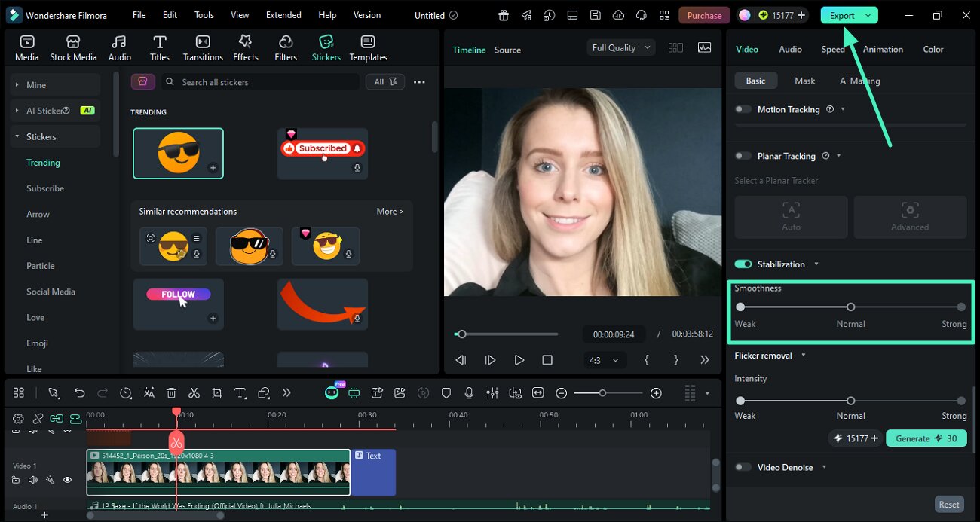
Task: Open the Stock Media panel
Action: point(73,48)
